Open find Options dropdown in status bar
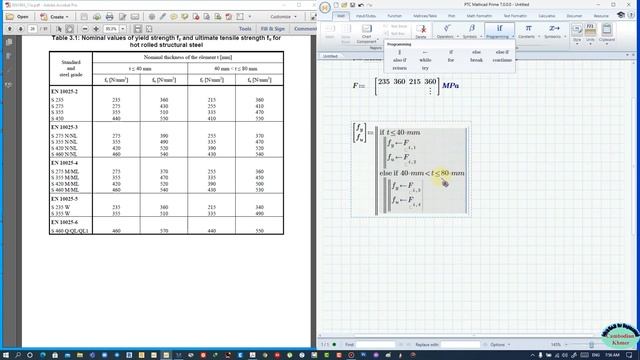The height and width of the screenshot is (360, 640). pyautogui.click(x=500, y=344)
